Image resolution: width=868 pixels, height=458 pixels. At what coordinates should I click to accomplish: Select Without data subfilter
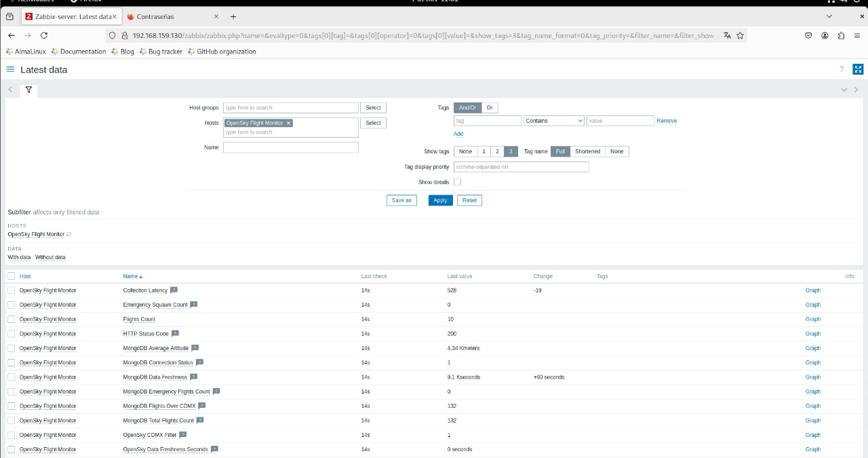[x=50, y=257]
